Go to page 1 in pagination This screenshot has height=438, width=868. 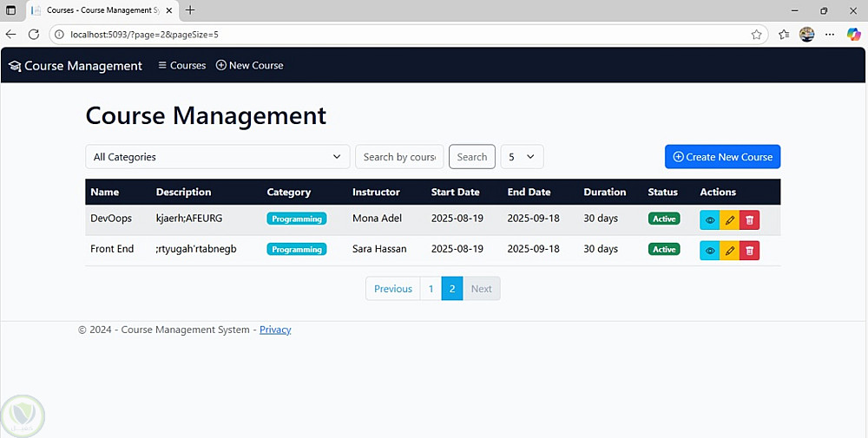tap(431, 289)
